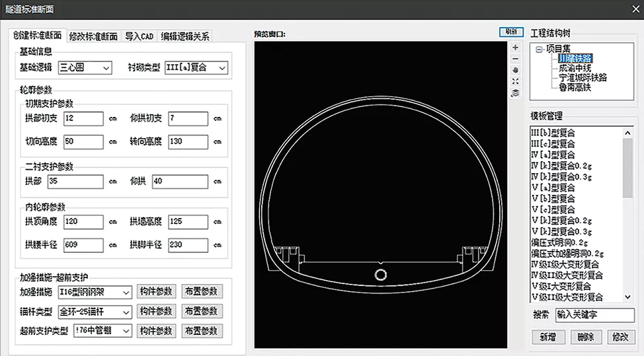
Task: Select template V级I大变形复合 in the list
Action: [561, 286]
